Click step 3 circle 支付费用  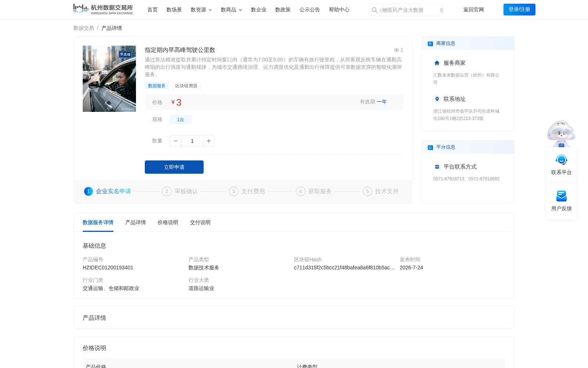click(234, 191)
